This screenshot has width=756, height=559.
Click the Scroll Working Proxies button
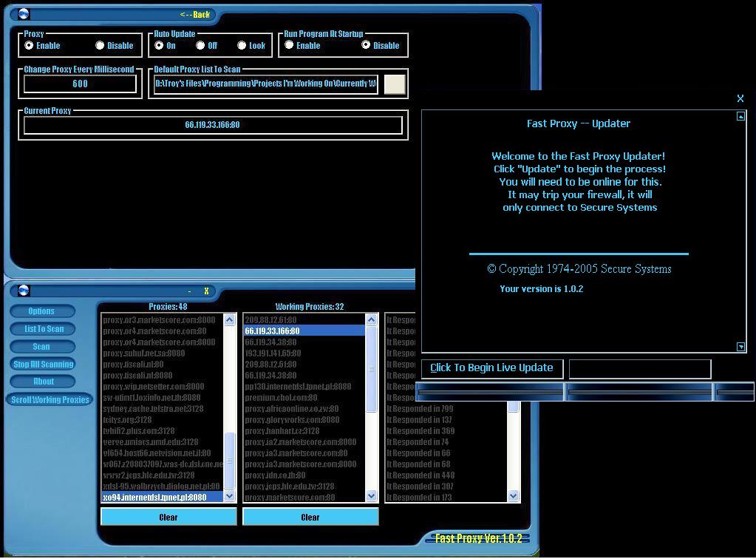click(x=50, y=399)
